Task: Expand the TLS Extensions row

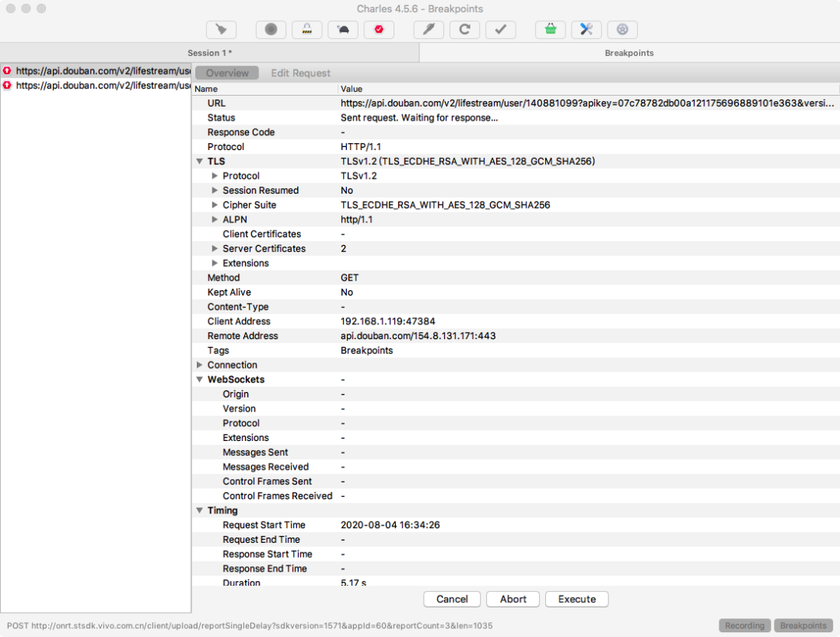Action: point(215,263)
